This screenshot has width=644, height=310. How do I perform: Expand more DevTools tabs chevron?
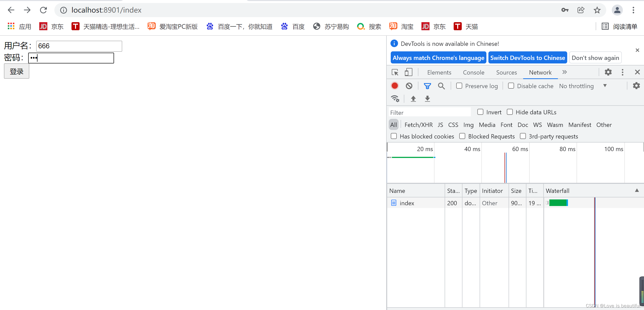(564, 72)
